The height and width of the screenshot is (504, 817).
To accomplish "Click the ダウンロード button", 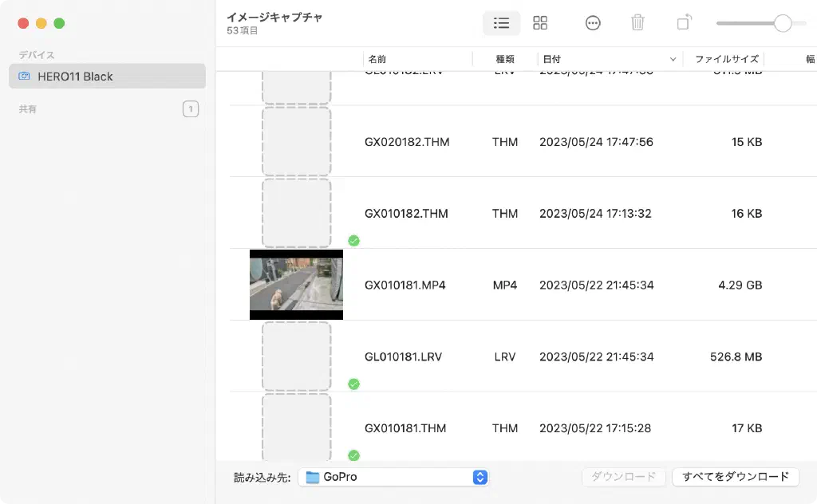I will (x=623, y=477).
